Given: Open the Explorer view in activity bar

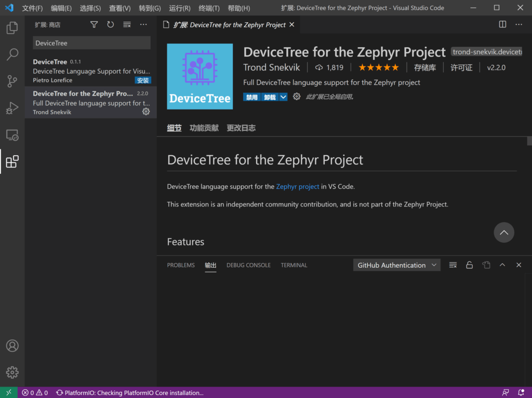Looking at the screenshot, I should click(12, 28).
